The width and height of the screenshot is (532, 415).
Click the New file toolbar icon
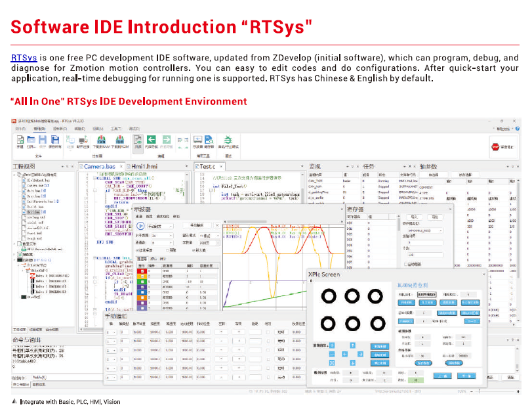pos(20,140)
